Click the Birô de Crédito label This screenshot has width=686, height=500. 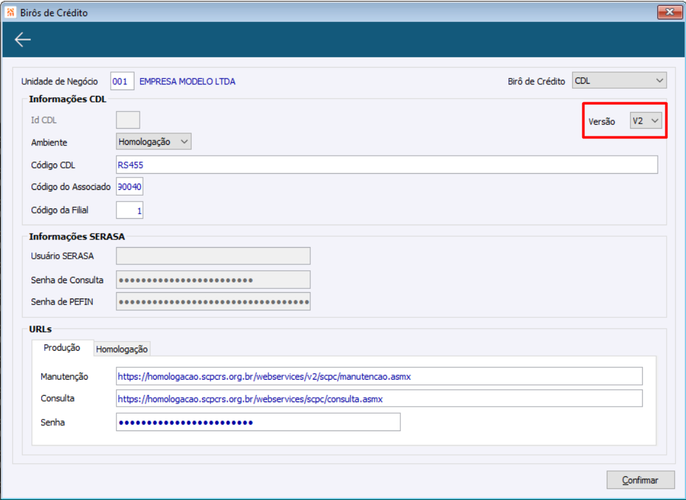pos(536,81)
